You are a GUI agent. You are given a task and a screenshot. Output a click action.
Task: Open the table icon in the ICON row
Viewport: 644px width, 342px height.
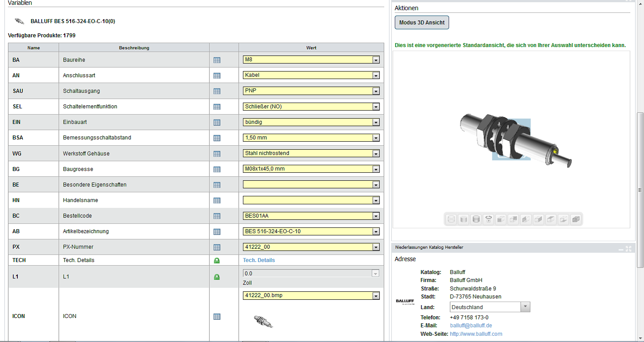point(217,316)
